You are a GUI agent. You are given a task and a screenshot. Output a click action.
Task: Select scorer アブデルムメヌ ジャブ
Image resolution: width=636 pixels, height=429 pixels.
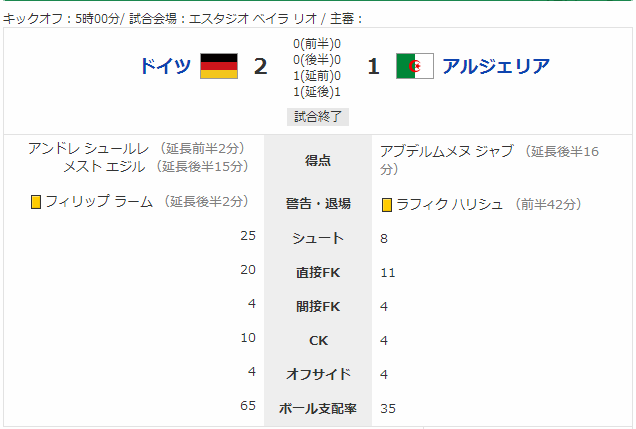(447, 152)
